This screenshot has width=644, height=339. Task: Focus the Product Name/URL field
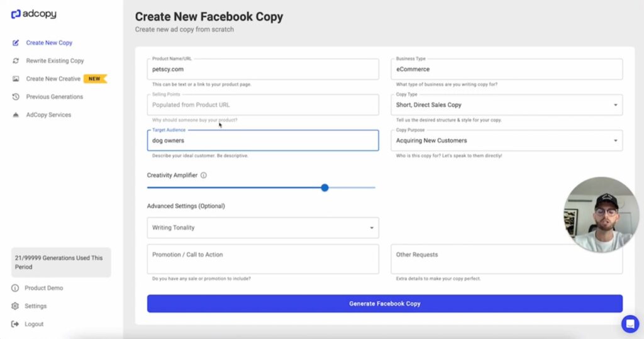pyautogui.click(x=263, y=69)
